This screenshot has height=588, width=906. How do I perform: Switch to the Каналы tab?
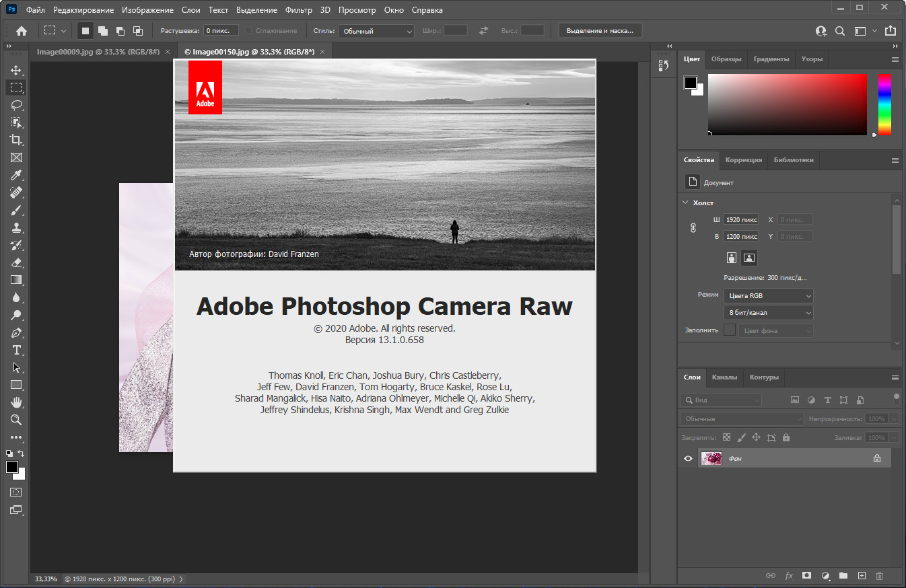[724, 377]
